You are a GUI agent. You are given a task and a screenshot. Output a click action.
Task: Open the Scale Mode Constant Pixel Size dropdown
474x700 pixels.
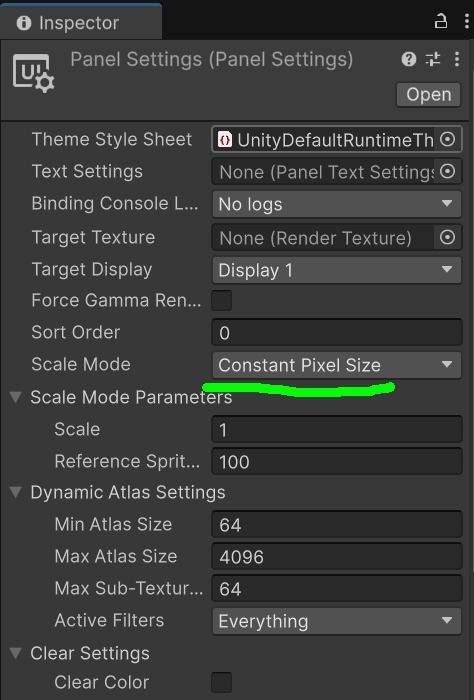coord(337,365)
